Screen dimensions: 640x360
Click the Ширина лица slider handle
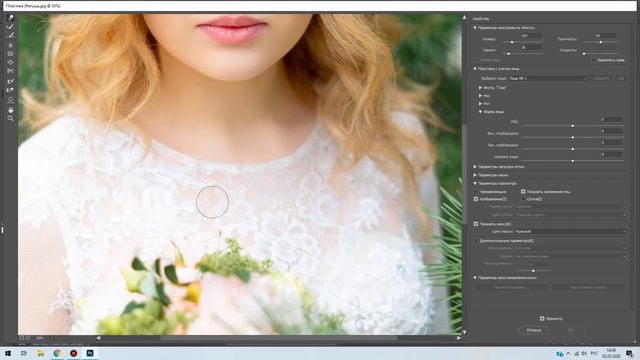point(573,161)
